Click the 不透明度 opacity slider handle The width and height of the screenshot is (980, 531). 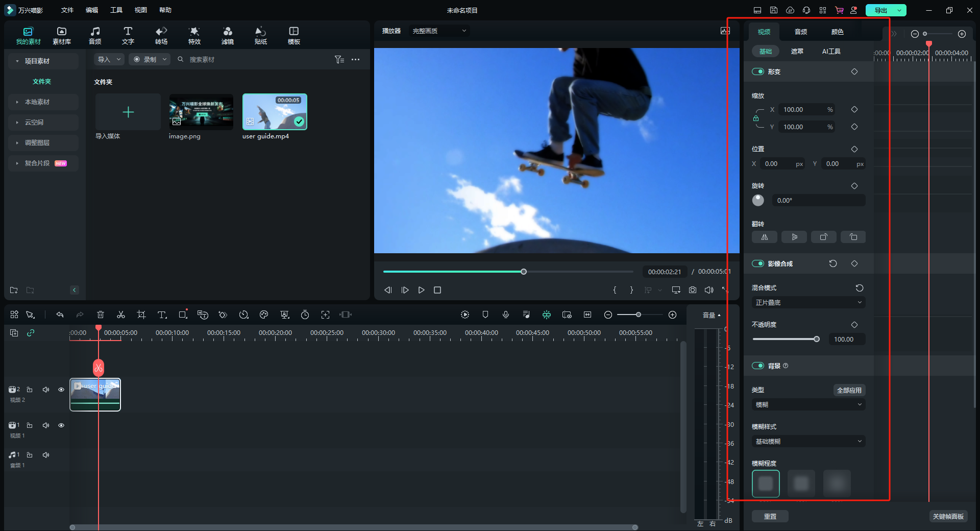point(817,339)
